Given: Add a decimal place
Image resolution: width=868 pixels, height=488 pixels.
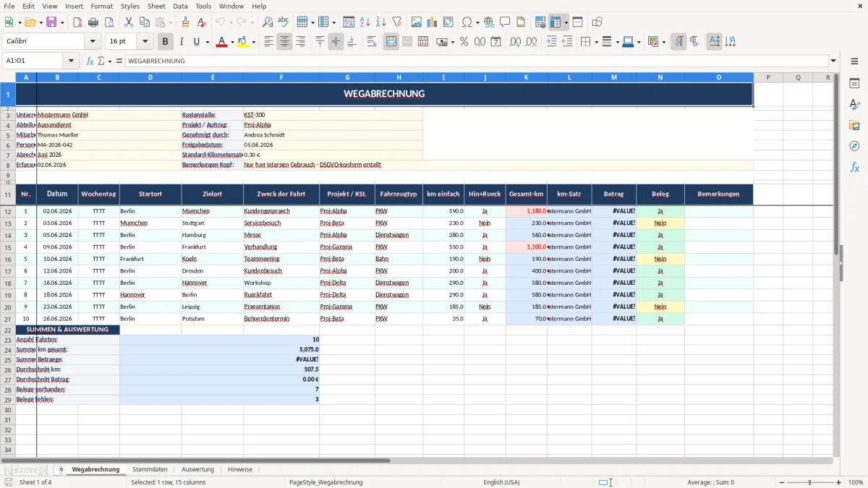Looking at the screenshot, I should [515, 42].
